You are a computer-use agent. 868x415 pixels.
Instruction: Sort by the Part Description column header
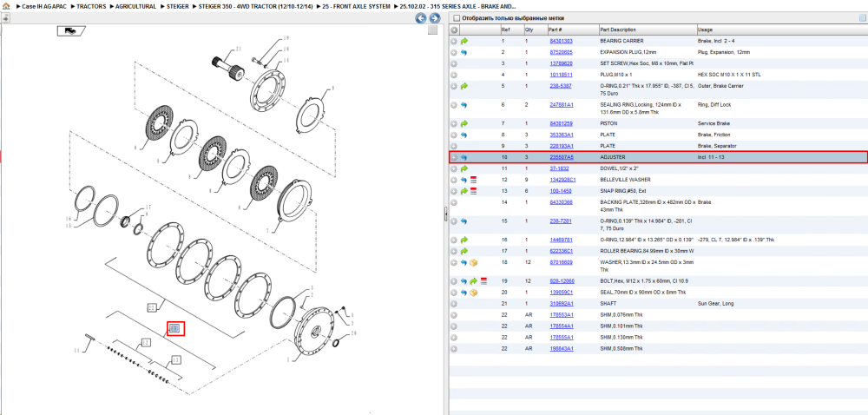point(618,30)
